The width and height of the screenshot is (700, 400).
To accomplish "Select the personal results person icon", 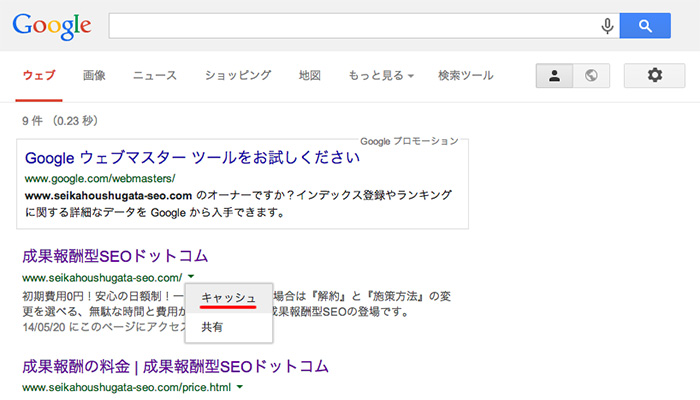I will tap(554, 75).
